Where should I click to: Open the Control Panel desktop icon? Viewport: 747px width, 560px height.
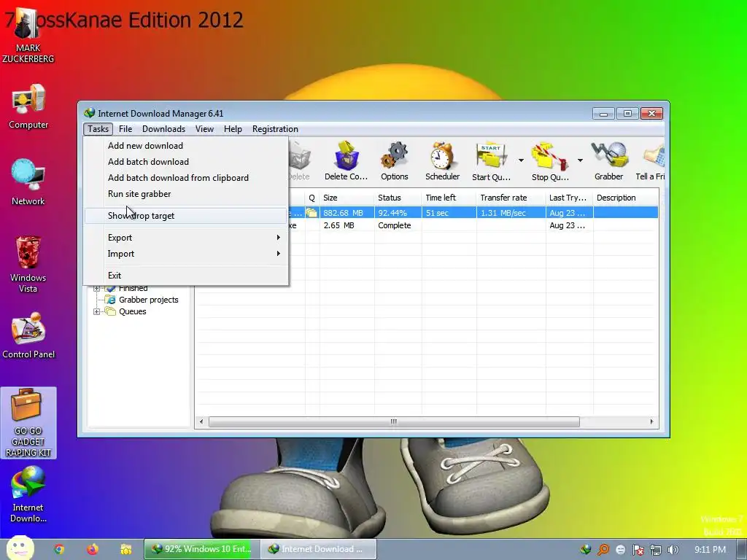click(x=28, y=335)
